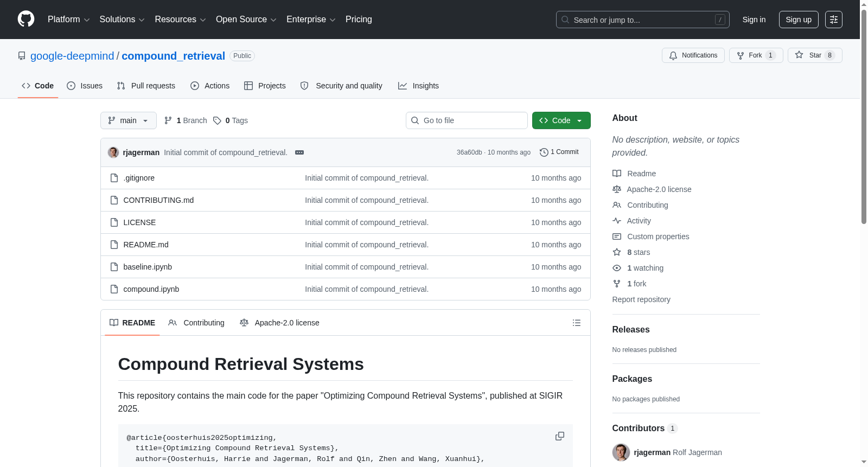Screen dimensions: 868x467
Task: Click the file icon beside .gitignore
Action: pos(114,178)
